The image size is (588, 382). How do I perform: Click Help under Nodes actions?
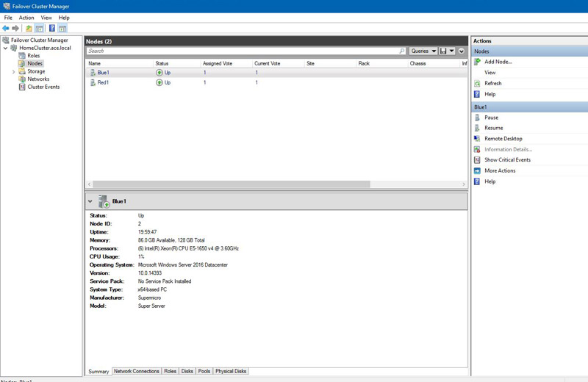[x=490, y=94]
